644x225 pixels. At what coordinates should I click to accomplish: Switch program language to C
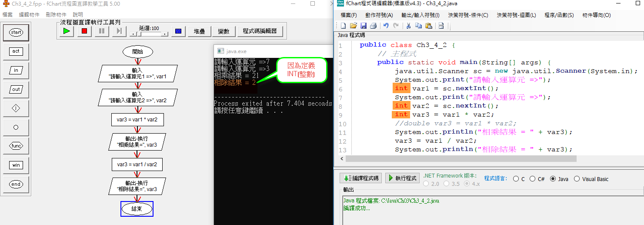coord(516,179)
